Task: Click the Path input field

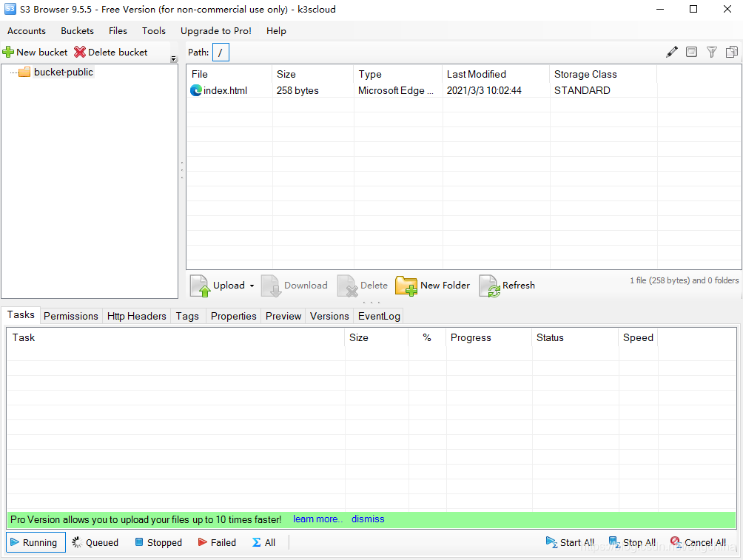Action: [x=221, y=52]
